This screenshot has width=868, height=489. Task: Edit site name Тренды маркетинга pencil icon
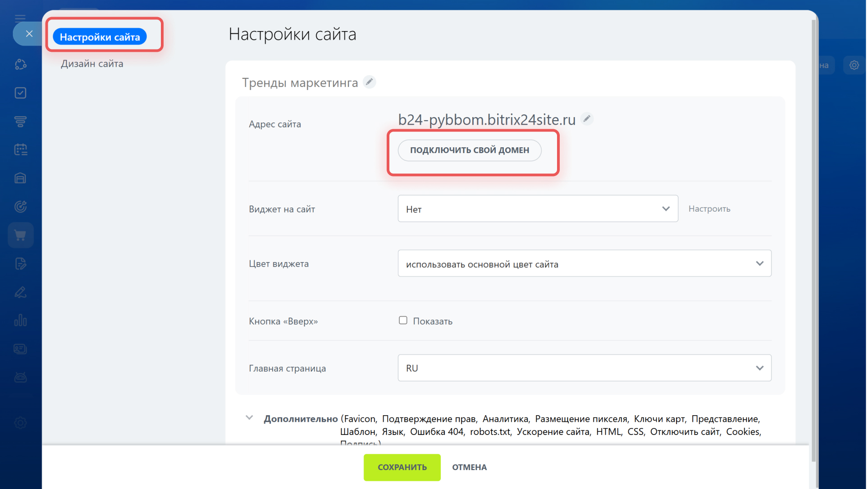(x=369, y=82)
